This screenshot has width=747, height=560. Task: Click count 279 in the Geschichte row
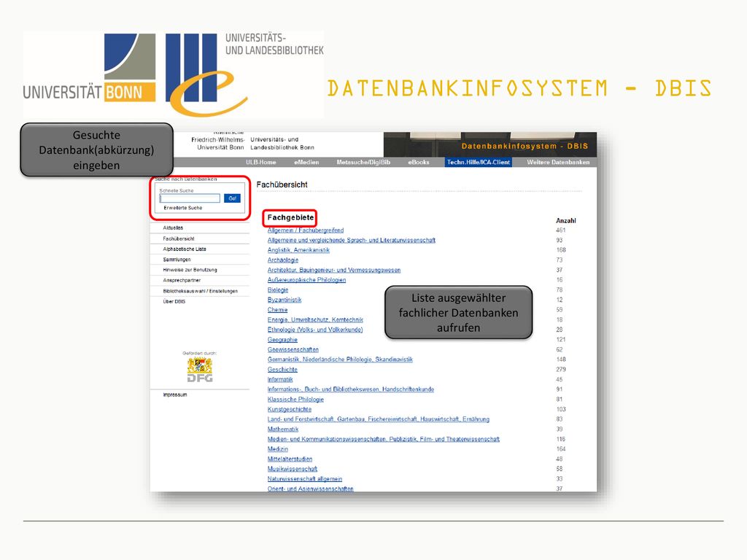(561, 370)
